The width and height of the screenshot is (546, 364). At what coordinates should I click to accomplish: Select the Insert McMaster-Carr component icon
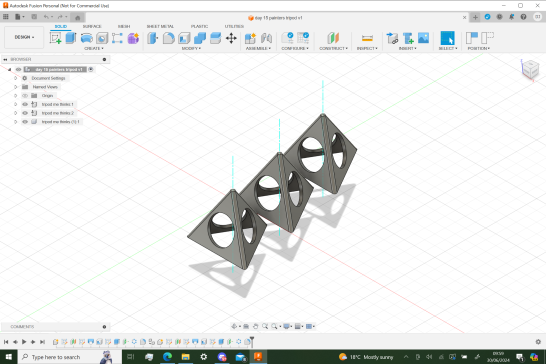click(x=408, y=38)
